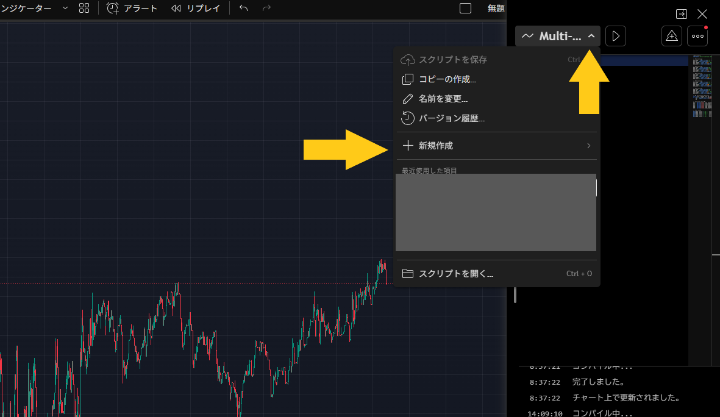Undo the last chart action
The width and height of the screenshot is (720, 417).
click(243, 8)
